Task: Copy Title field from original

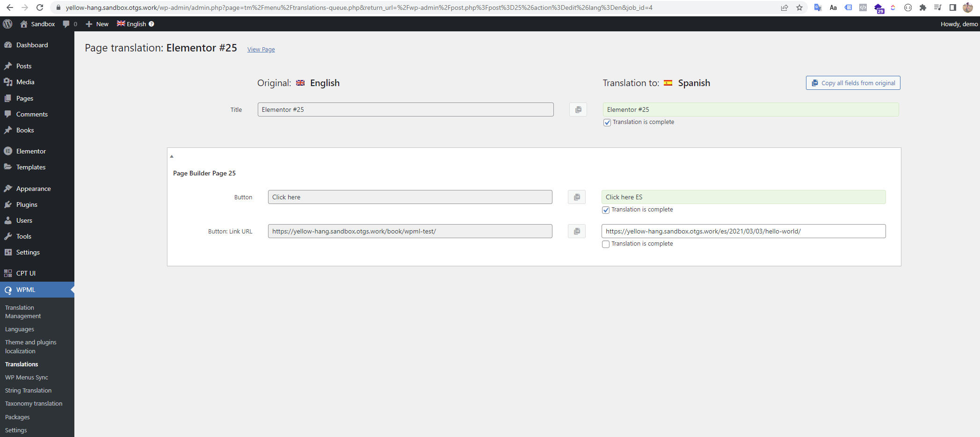Action: tap(578, 109)
